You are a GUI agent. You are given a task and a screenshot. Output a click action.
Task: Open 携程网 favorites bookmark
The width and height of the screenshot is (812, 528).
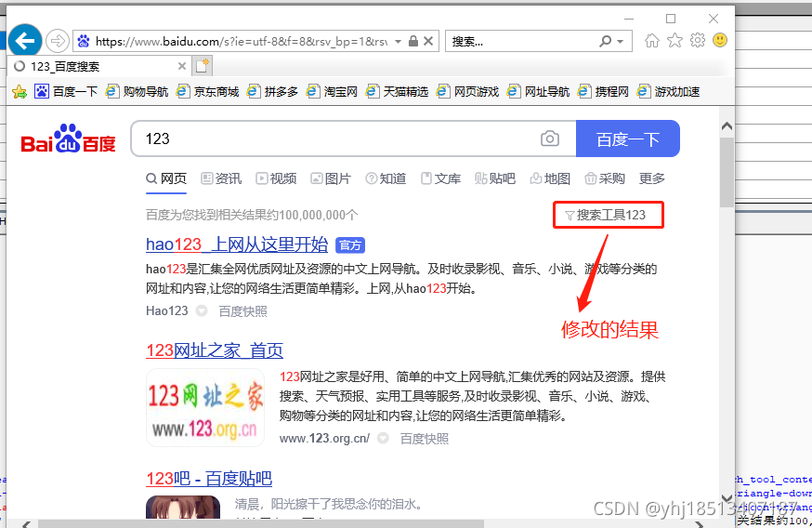coord(603,92)
